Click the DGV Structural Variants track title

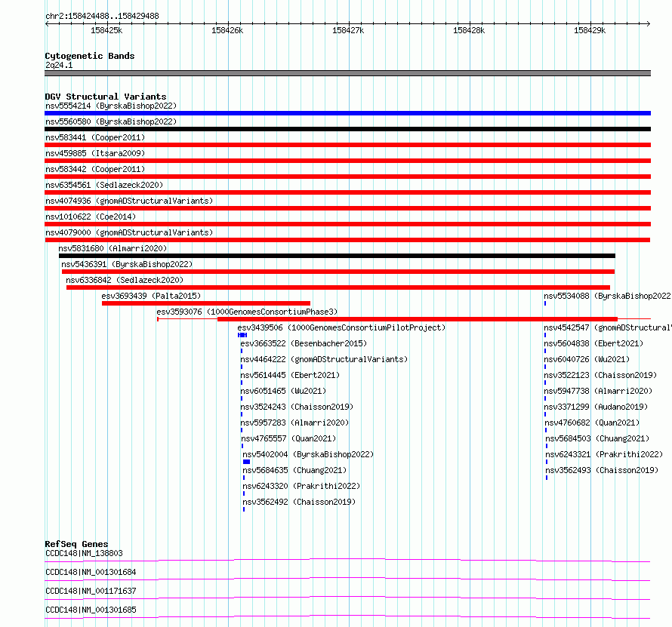coord(106,97)
